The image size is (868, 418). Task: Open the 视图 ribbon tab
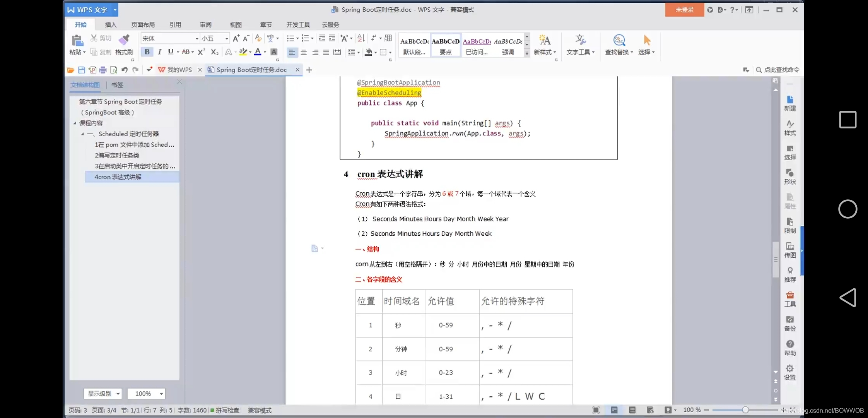click(236, 24)
